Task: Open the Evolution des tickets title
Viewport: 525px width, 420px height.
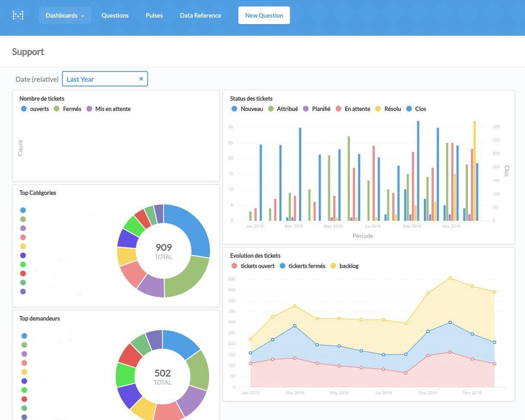Action: click(x=255, y=255)
